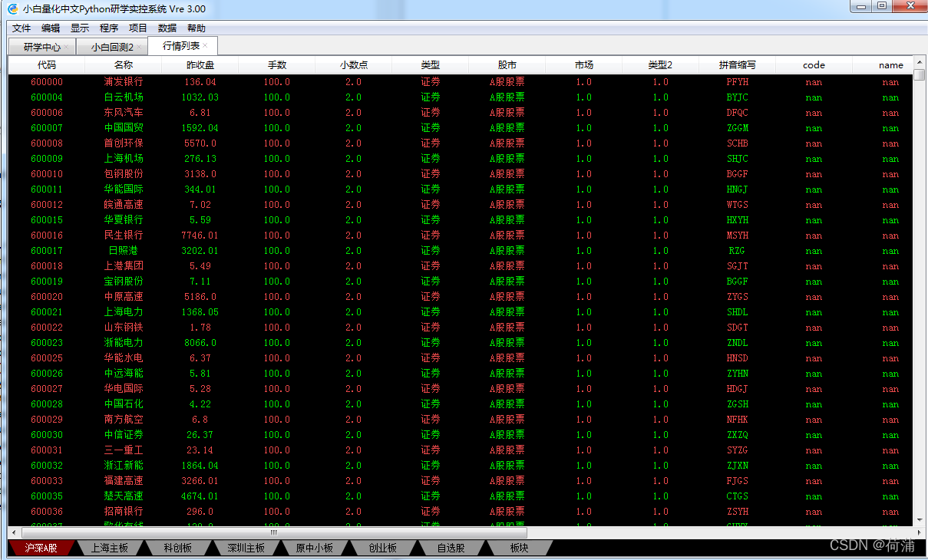Click the application icon in title bar
Image resolution: width=928 pixels, height=560 pixels.
coord(12,9)
